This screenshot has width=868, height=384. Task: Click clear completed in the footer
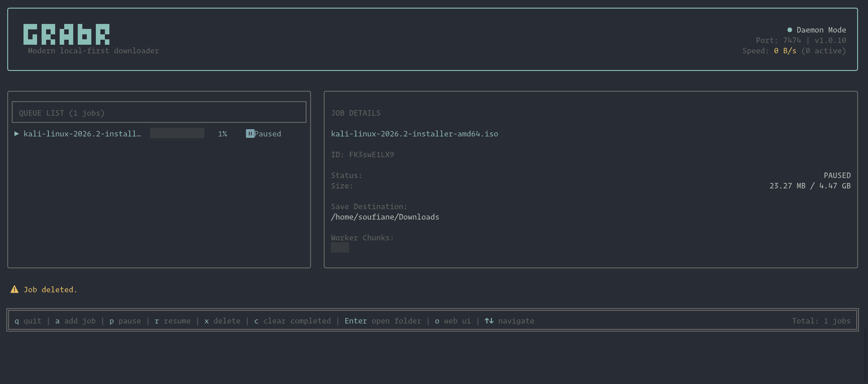pyautogui.click(x=292, y=321)
